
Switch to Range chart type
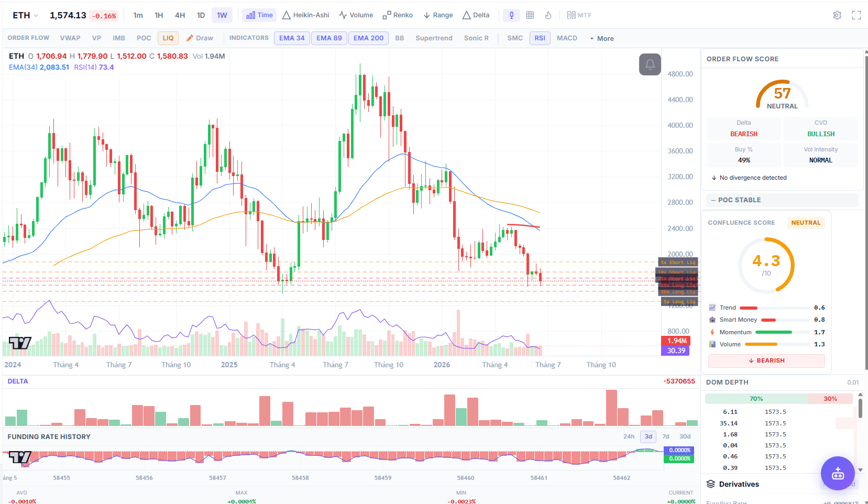coord(438,15)
